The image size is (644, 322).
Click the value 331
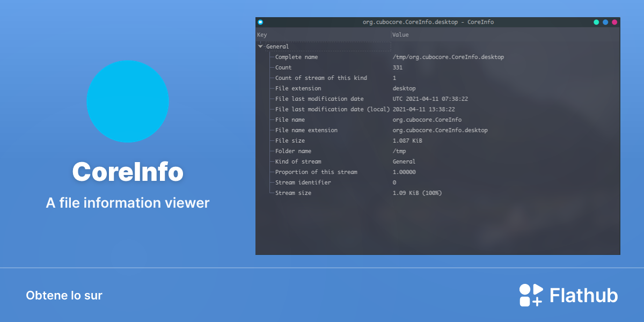click(398, 68)
